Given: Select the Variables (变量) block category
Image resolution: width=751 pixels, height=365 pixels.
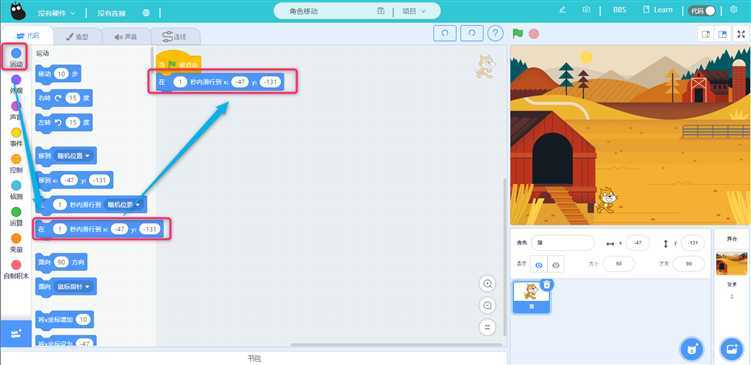Looking at the screenshot, I should 16,243.
